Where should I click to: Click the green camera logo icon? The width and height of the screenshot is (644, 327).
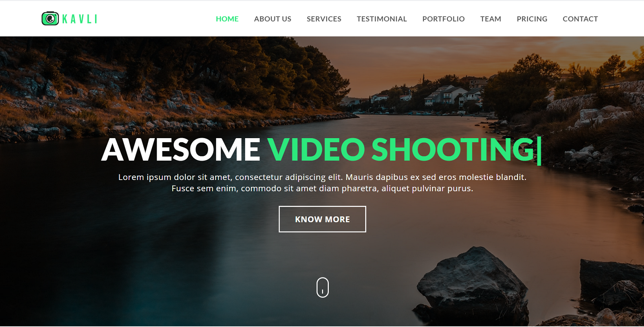click(x=50, y=19)
